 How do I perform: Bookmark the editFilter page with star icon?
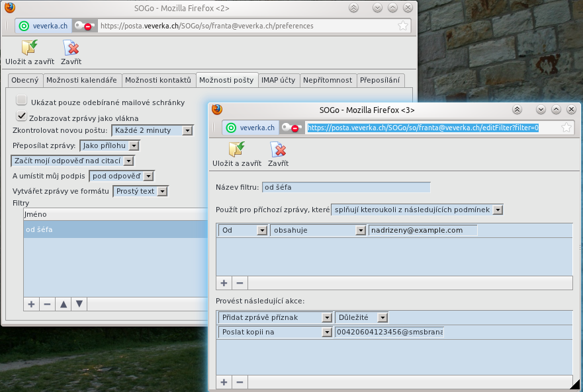pos(567,128)
